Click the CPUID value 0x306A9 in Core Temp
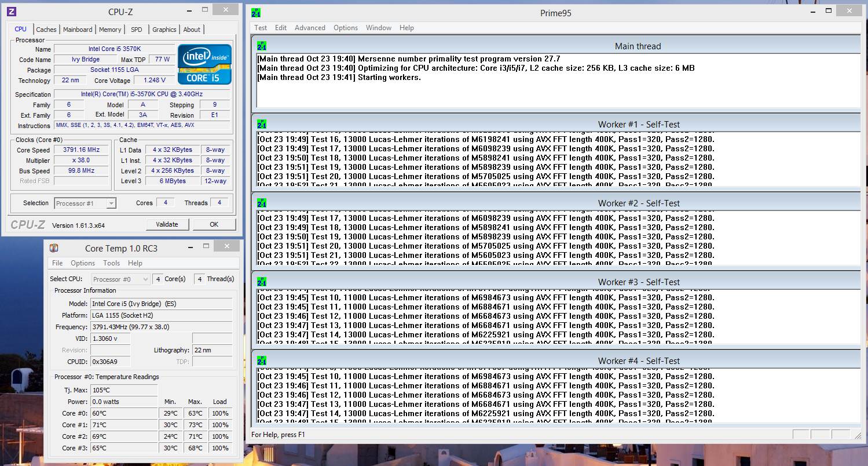The width and height of the screenshot is (868, 466). tap(111, 362)
